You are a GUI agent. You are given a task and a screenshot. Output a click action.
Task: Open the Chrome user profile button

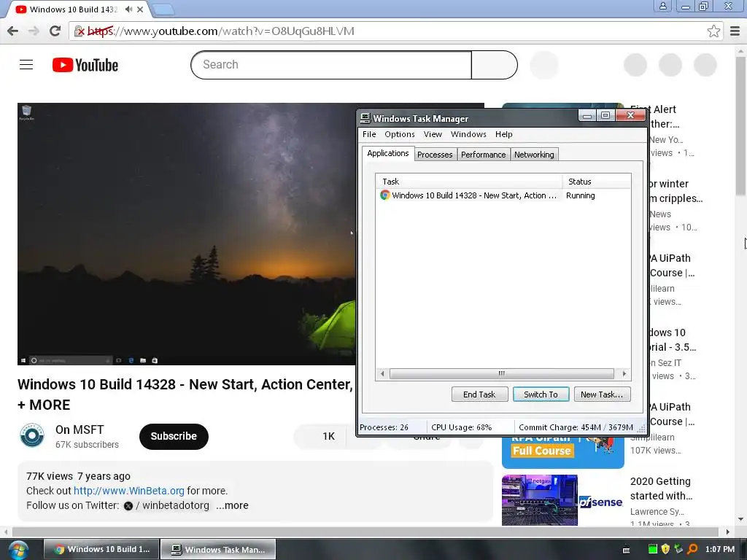coord(662,6)
